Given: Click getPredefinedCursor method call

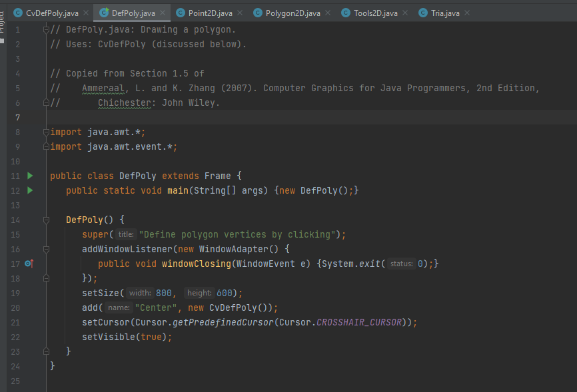Looking at the screenshot, I should pyautogui.click(x=223, y=323).
